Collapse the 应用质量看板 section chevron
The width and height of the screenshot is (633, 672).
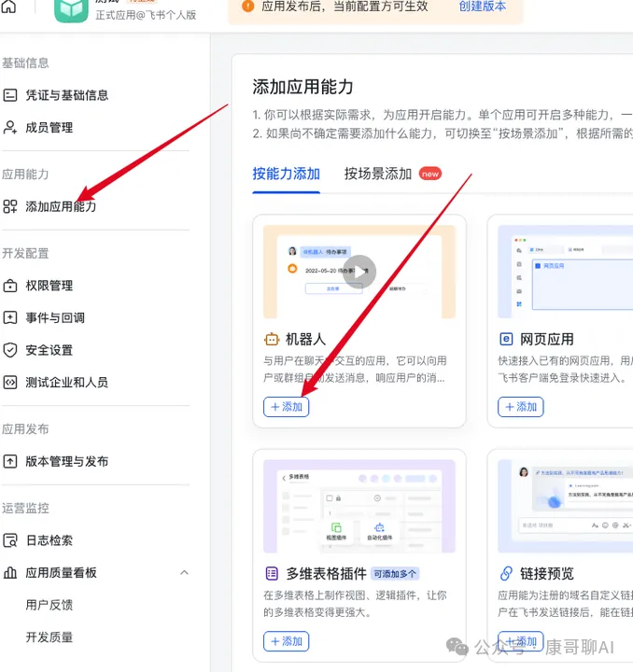184,572
